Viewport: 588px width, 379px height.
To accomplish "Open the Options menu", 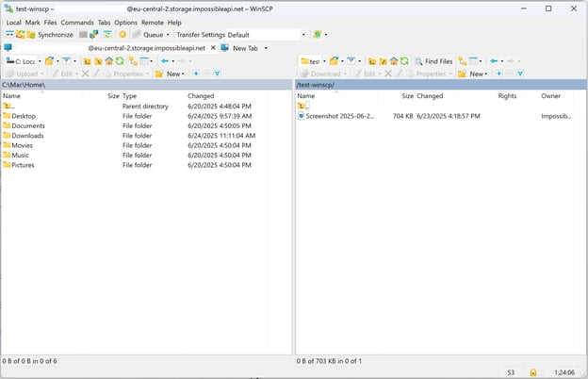I will tap(125, 23).
